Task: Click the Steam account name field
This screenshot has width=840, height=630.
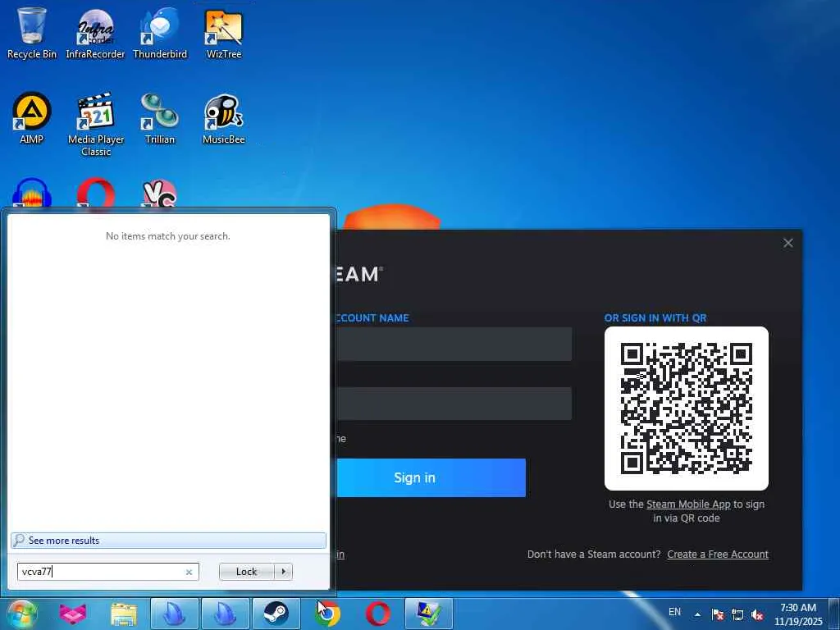Action: tap(454, 344)
